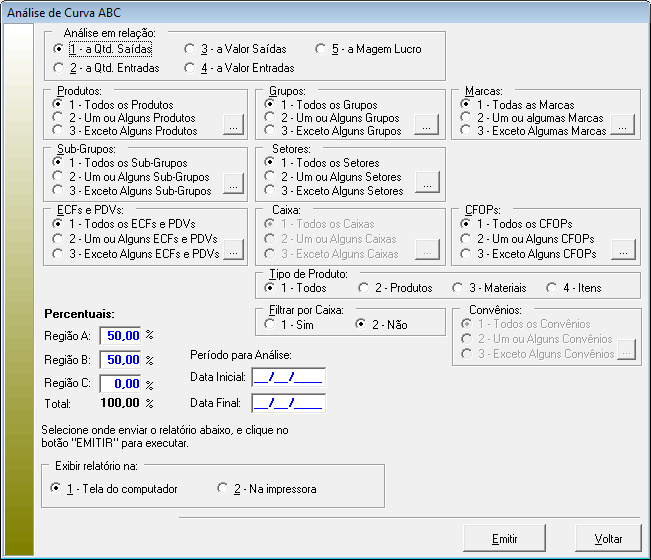Select analysis by '3 - a Valor Saídas'

pos(191,49)
